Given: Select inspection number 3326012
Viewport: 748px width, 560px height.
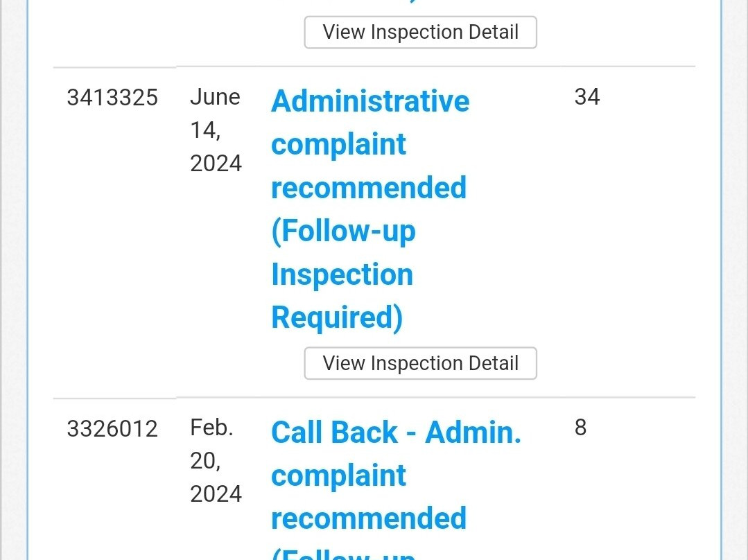Looking at the screenshot, I should point(112,429).
